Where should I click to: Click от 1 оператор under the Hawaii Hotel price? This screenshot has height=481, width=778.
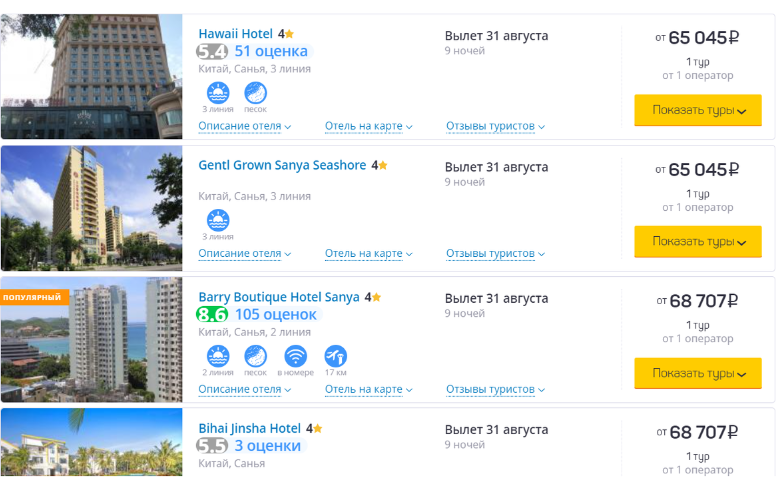pyautogui.click(x=698, y=75)
